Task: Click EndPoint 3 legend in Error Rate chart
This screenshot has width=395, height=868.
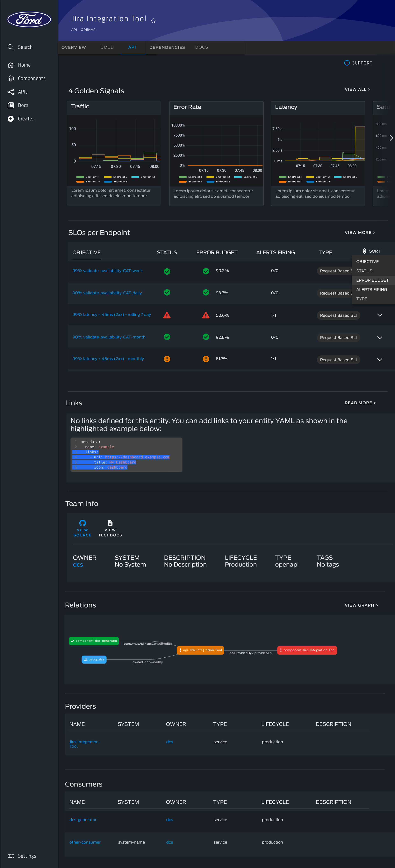Action: pos(246,177)
